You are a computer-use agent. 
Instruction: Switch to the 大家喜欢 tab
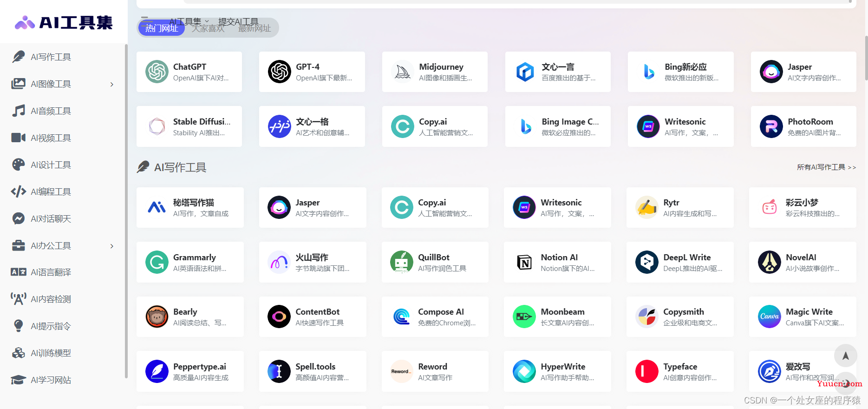point(208,28)
